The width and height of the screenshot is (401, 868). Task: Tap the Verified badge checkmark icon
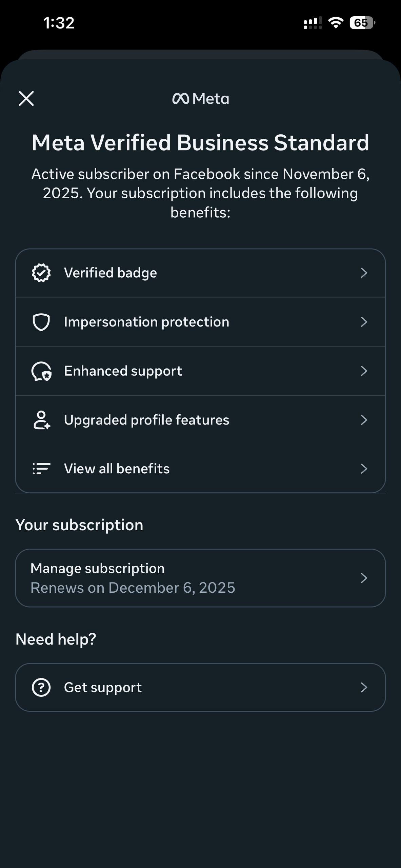41,273
